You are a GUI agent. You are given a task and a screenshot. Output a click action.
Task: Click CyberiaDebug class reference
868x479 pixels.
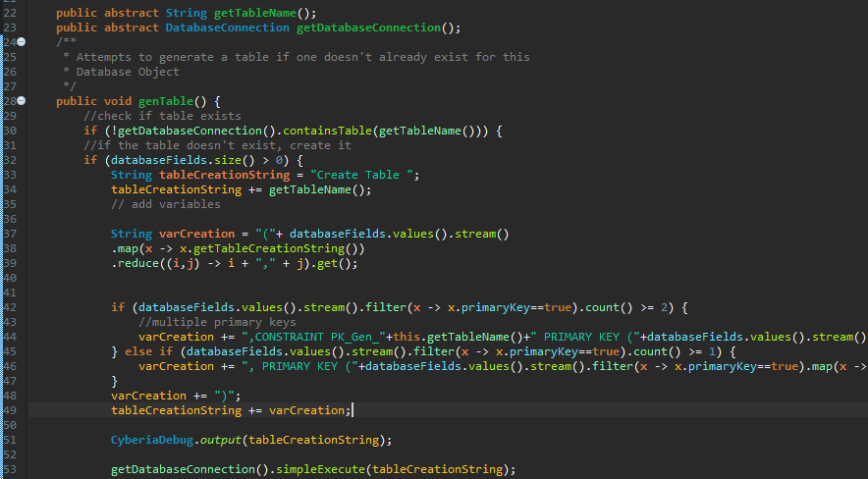click(151, 441)
